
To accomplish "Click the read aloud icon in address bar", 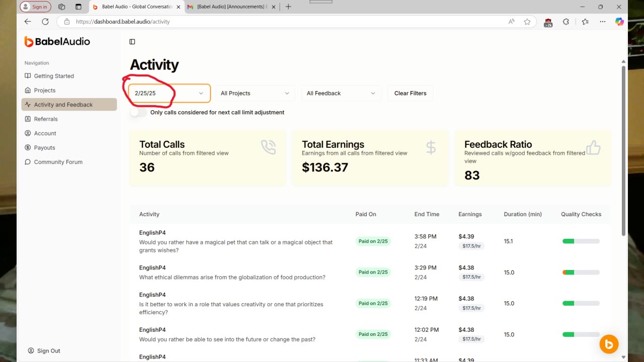I will click(512, 22).
